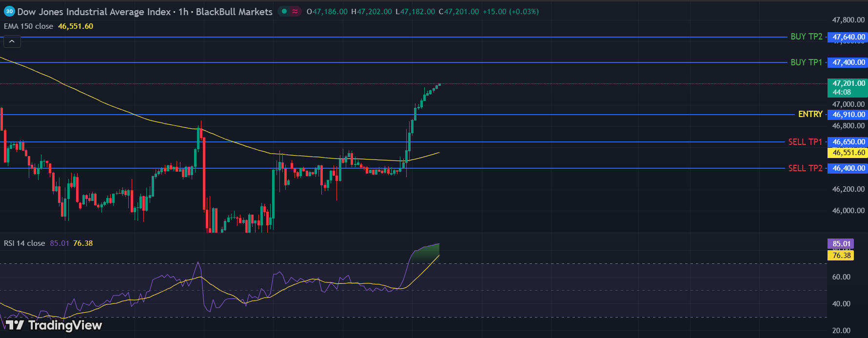The height and width of the screenshot is (338, 868).
Task: Click the blue '30' symbol logo icon
Action: click(x=9, y=11)
